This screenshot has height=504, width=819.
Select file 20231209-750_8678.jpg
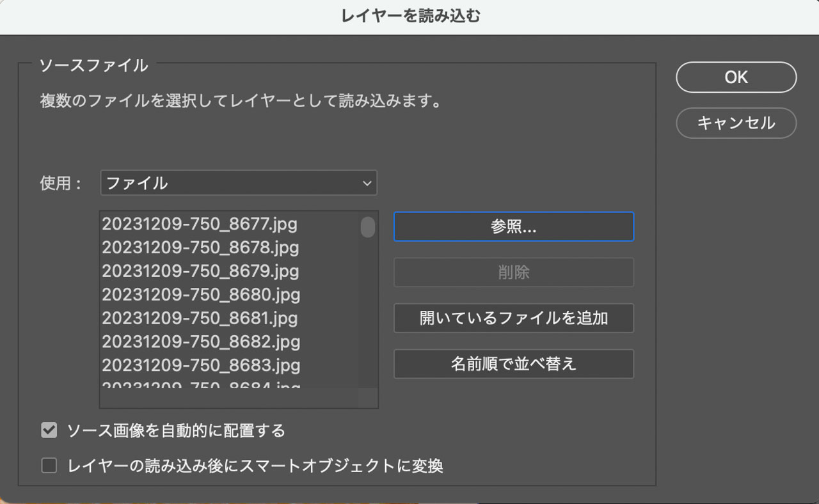tap(200, 248)
